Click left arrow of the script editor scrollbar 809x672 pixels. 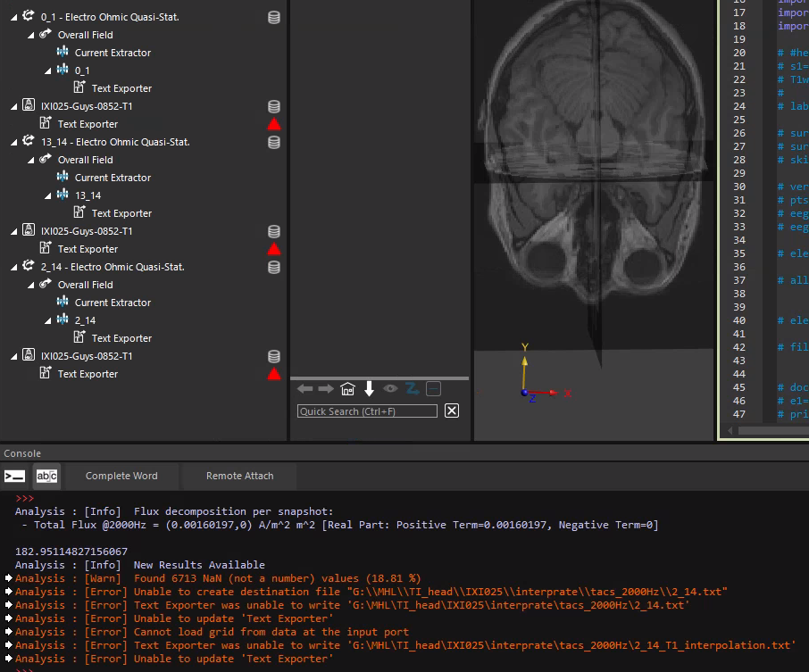(x=730, y=430)
